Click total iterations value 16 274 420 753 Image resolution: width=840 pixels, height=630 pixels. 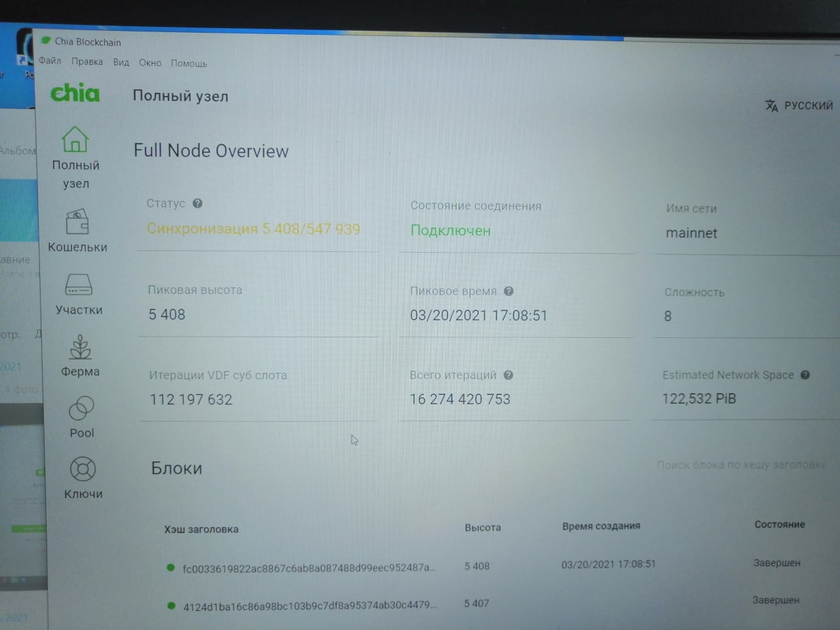click(460, 399)
